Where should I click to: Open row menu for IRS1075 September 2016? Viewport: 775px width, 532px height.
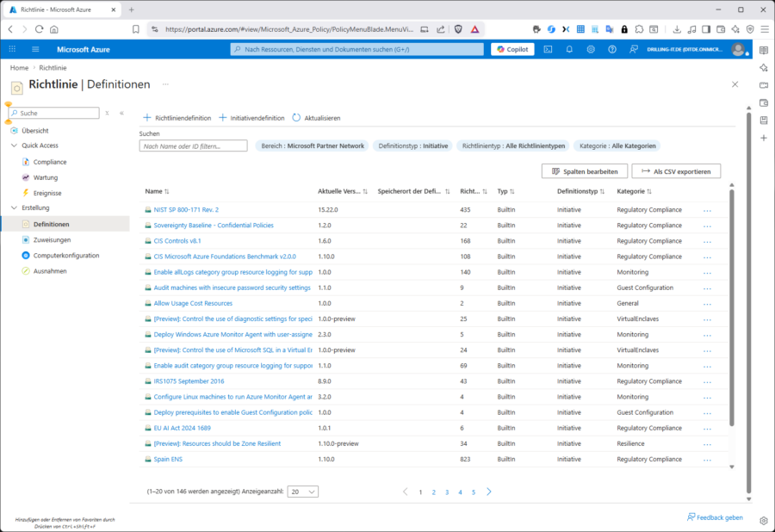coord(707,382)
